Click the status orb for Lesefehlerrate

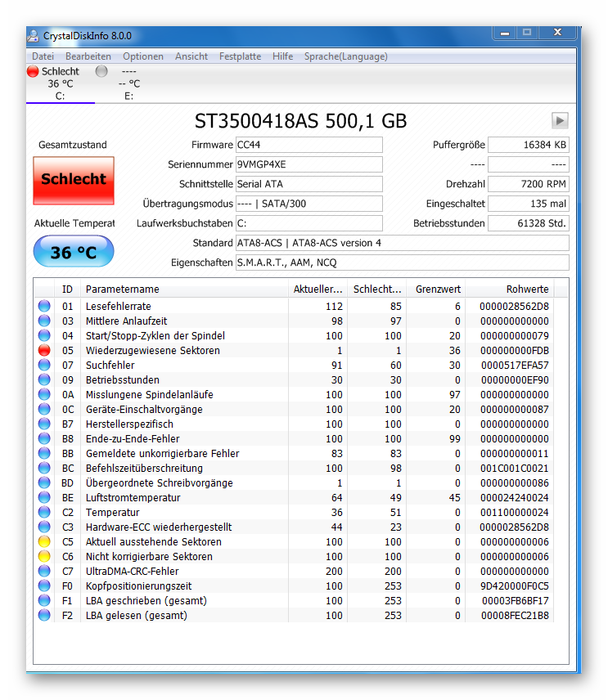pos(44,306)
